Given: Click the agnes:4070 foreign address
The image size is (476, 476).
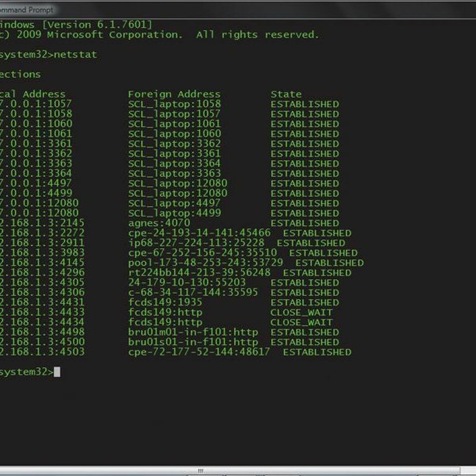Looking at the screenshot, I should coord(159,223).
